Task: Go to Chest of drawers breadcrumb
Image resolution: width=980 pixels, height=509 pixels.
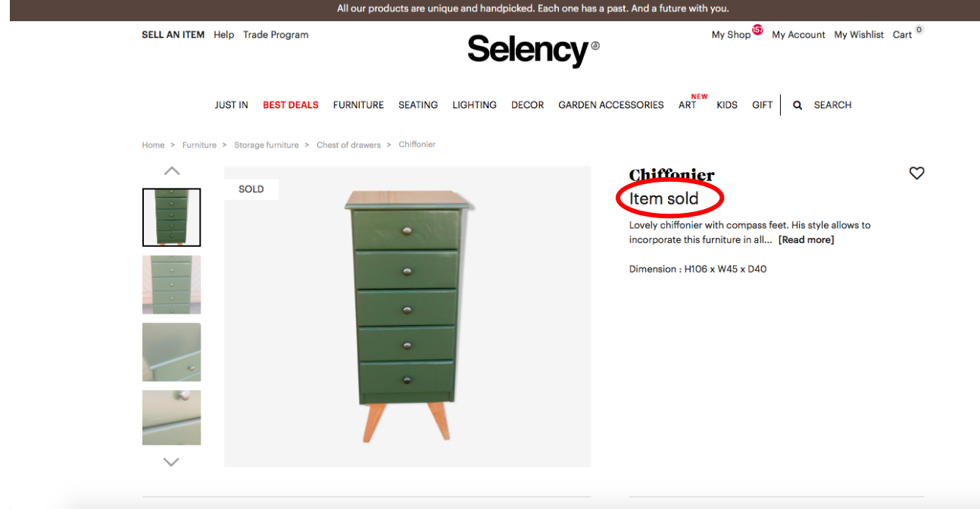Action: (348, 145)
